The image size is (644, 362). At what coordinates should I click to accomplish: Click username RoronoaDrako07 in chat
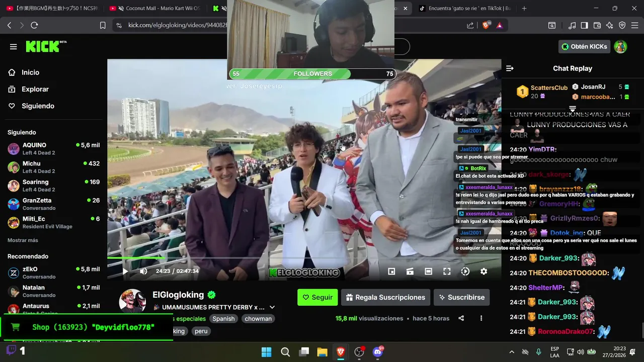[x=566, y=332]
